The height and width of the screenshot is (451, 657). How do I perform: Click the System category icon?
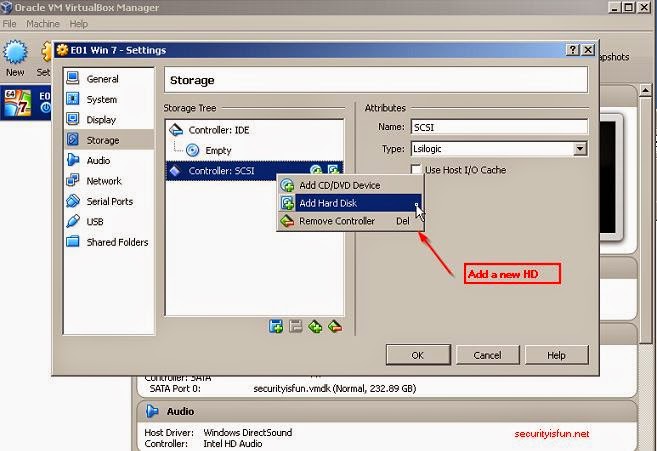click(73, 99)
